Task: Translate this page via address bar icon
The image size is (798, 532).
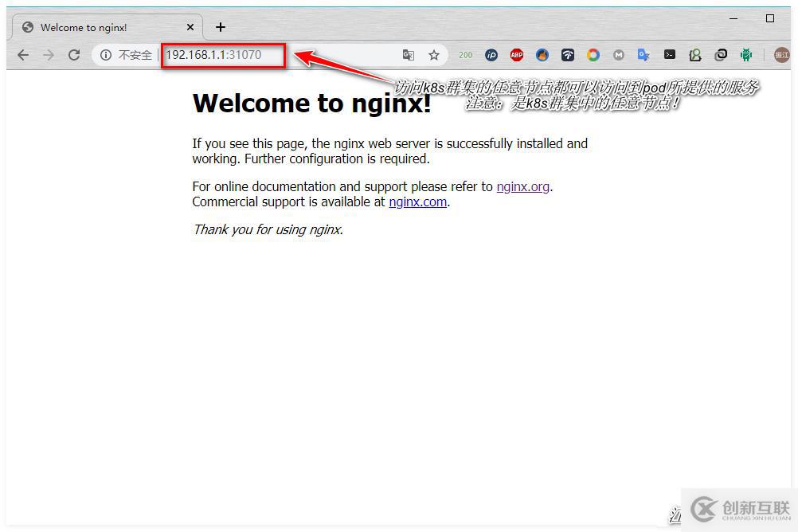Action: 409,55
